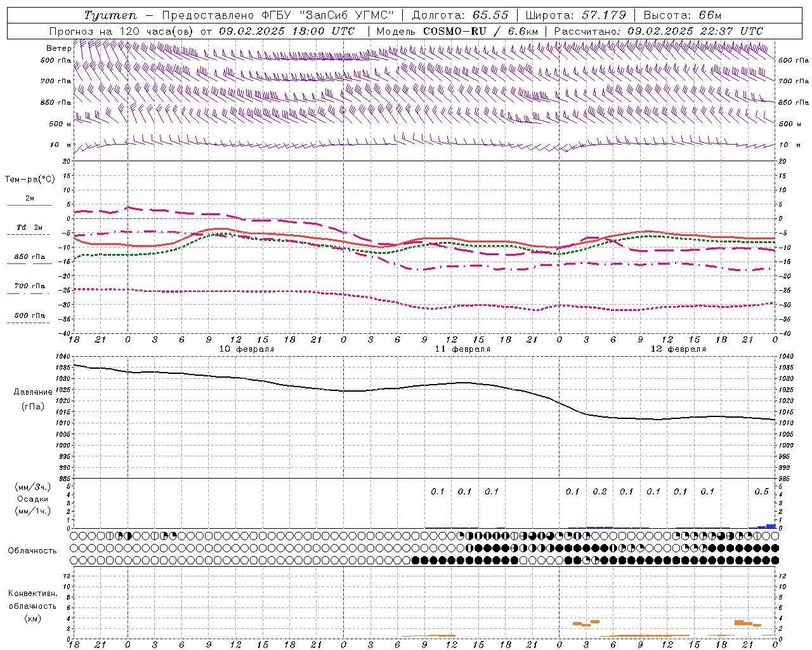
Task: Click the start time "09.02.2025 18:00 UTC"
Action: [287, 31]
